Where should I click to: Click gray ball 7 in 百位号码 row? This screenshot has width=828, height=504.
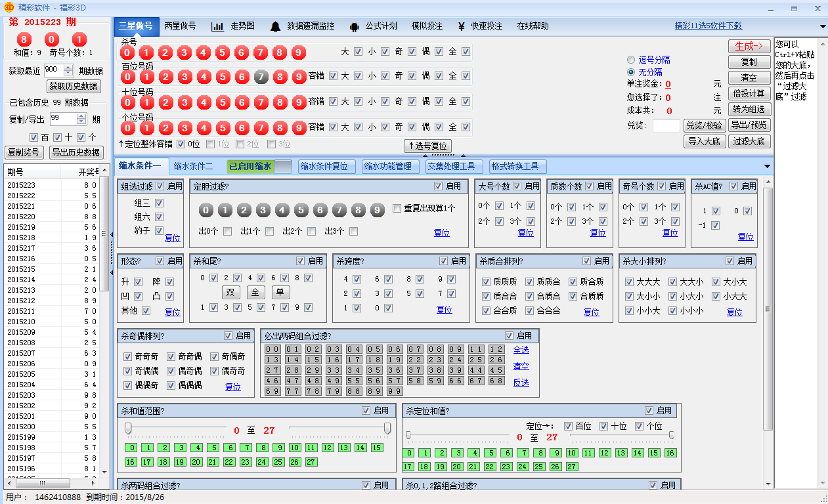(x=261, y=77)
